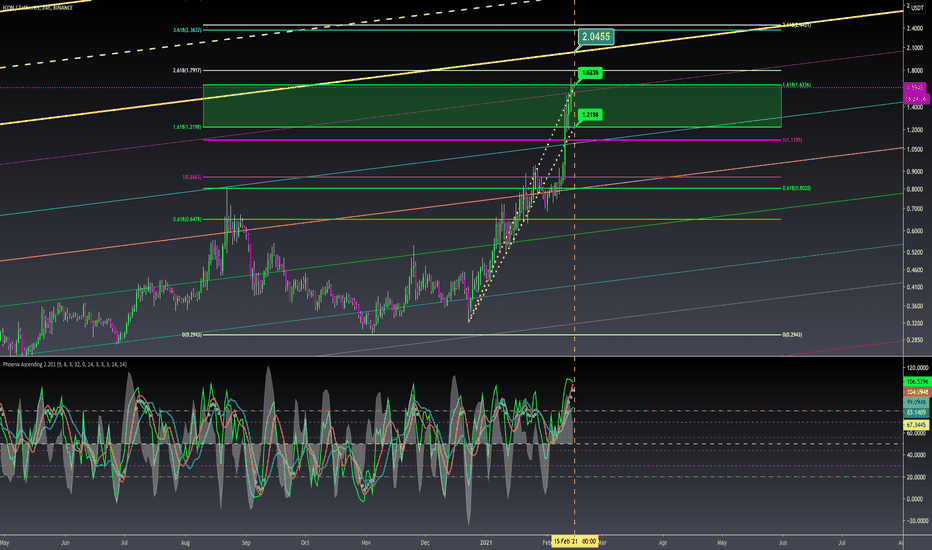Click the 0.9000 price axis tick

tap(915, 171)
